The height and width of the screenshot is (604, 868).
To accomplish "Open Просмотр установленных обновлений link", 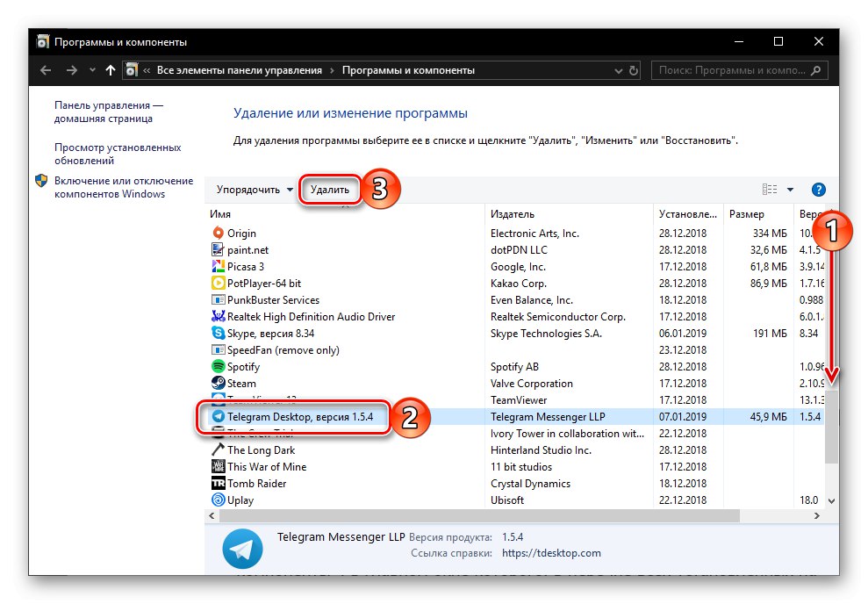I will click(x=118, y=154).
